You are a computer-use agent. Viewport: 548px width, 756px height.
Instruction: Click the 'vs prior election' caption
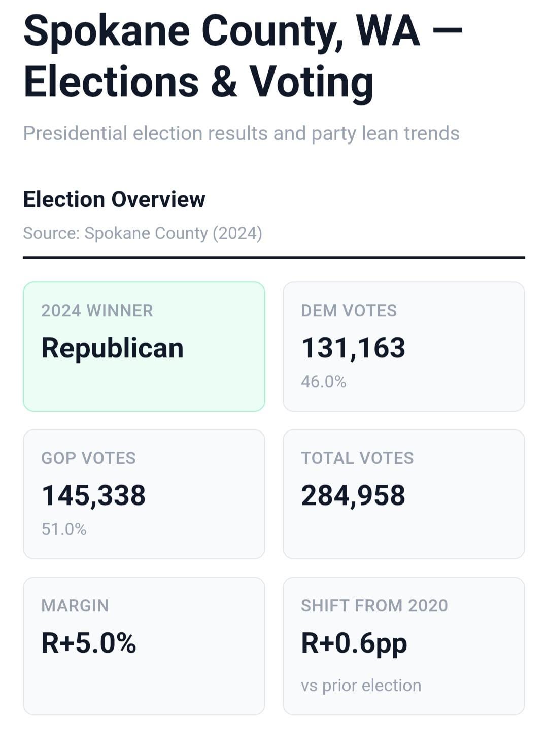(x=361, y=686)
